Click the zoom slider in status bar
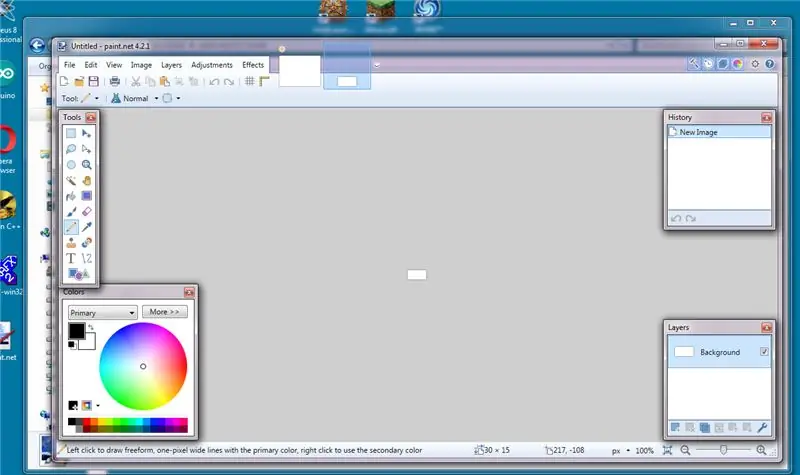Screen dimensions: 800x475 [723, 450]
